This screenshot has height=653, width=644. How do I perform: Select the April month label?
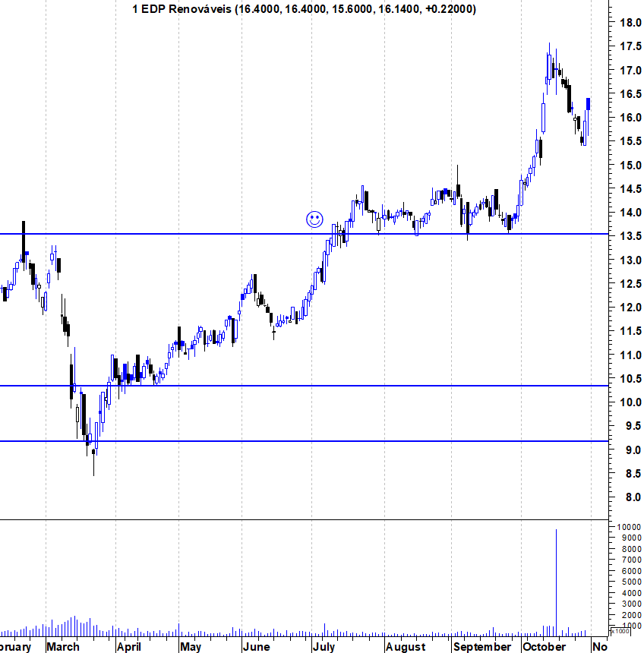click(x=128, y=647)
